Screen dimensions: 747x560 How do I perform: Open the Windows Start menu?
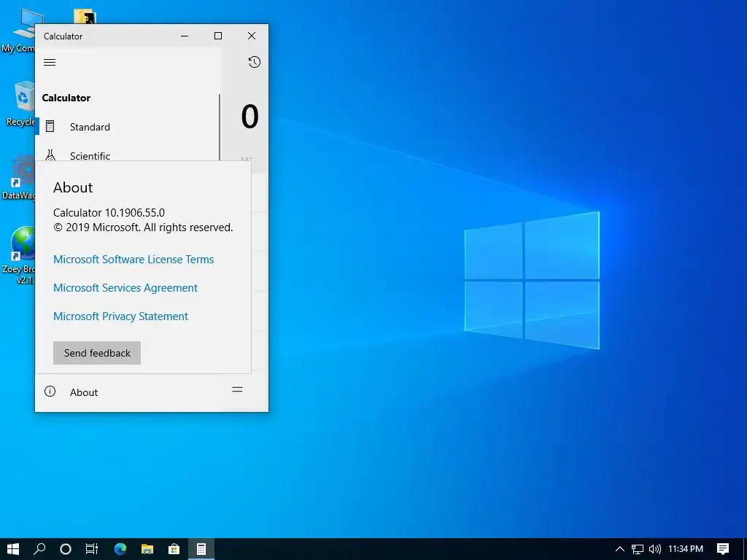click(x=13, y=549)
